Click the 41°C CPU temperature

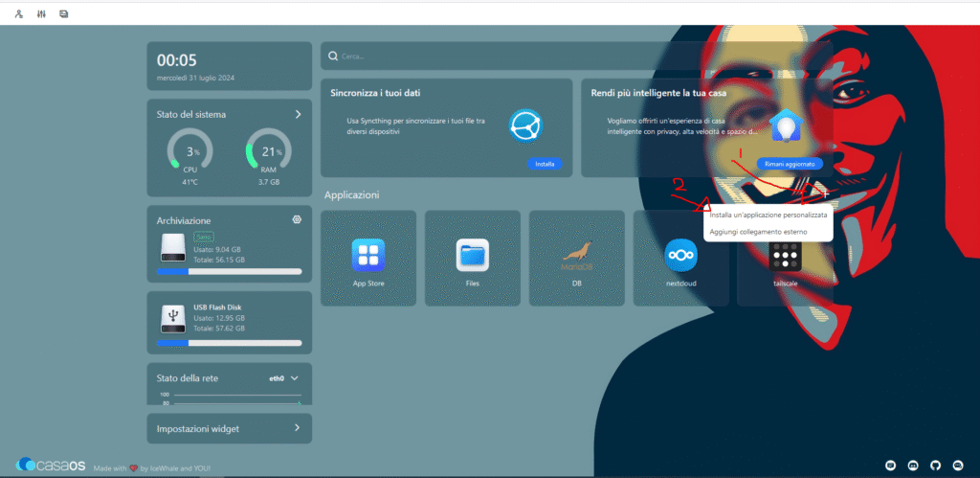(x=190, y=182)
